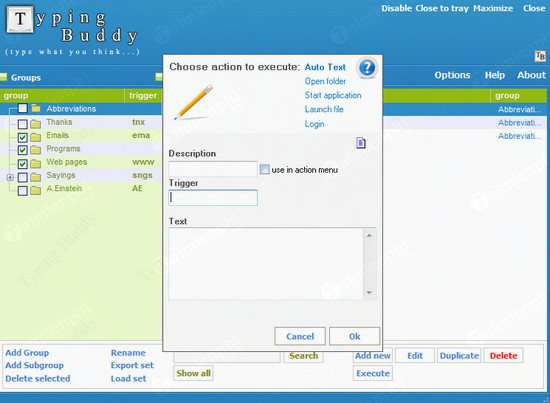The height and width of the screenshot is (403, 550).
Task: Toggle the Abbreviations group checkbox
Action: [22, 108]
